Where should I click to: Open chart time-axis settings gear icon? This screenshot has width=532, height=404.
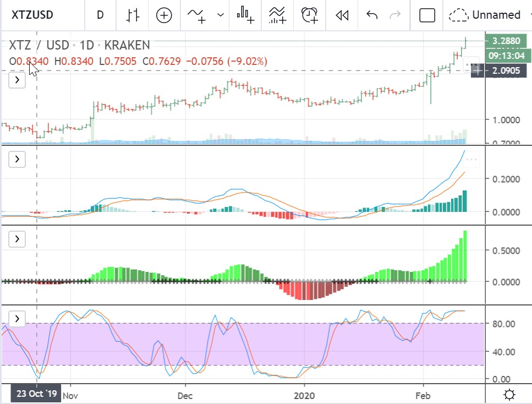[509, 395]
